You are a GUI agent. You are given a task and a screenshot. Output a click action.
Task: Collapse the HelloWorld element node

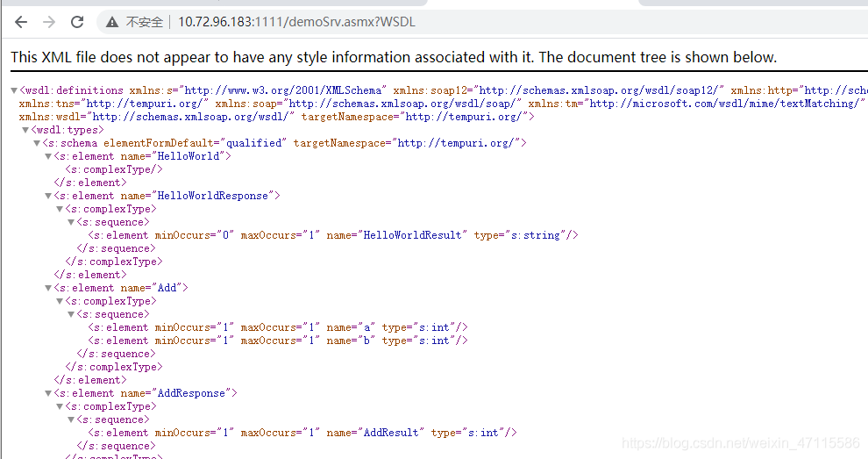(48, 156)
